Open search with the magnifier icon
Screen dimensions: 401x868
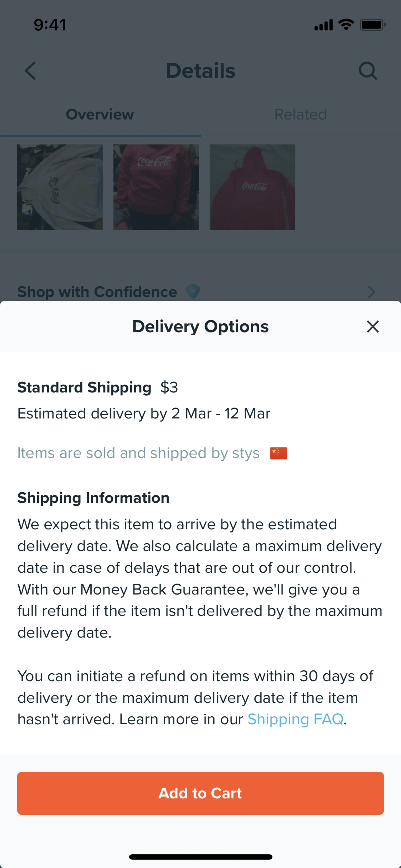(368, 71)
